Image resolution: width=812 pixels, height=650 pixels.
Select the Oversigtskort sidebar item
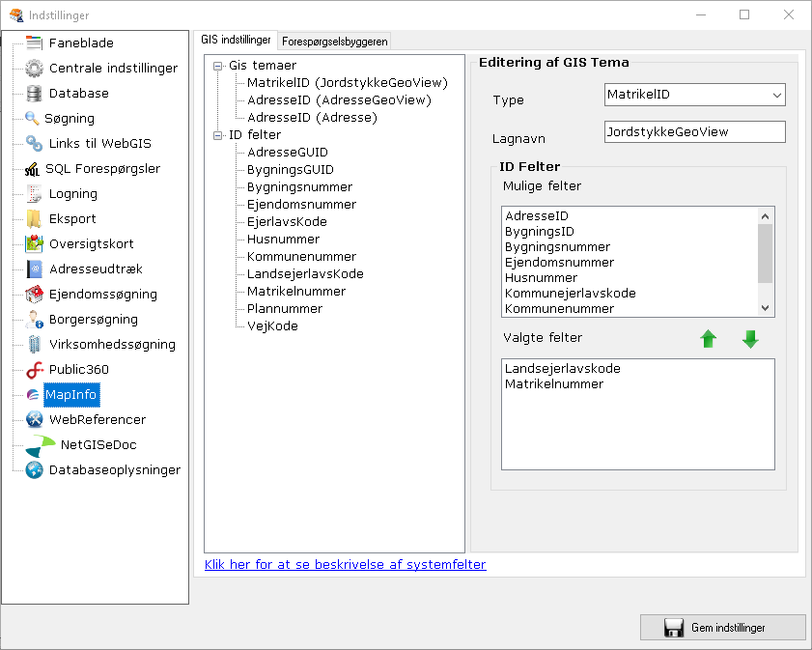[91, 243]
